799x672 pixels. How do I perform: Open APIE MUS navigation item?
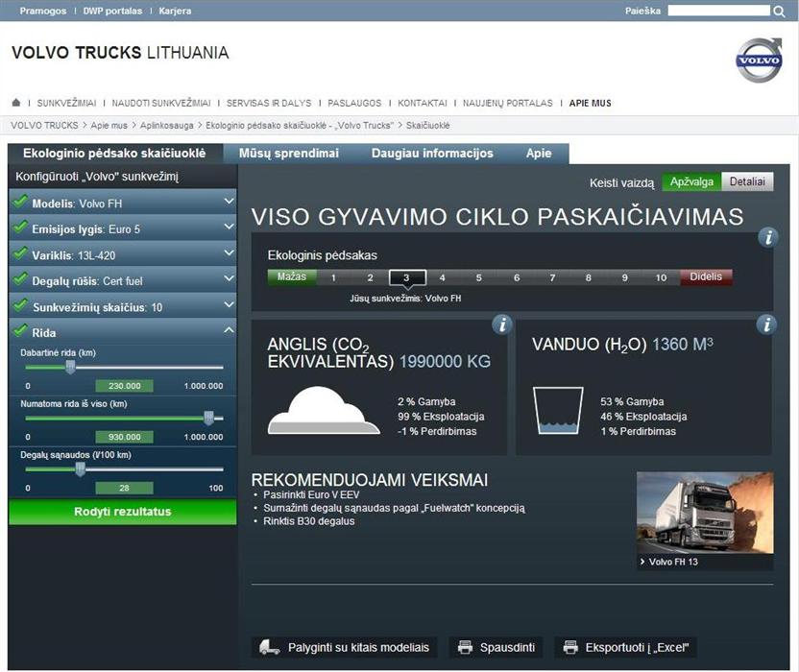pos(590,103)
